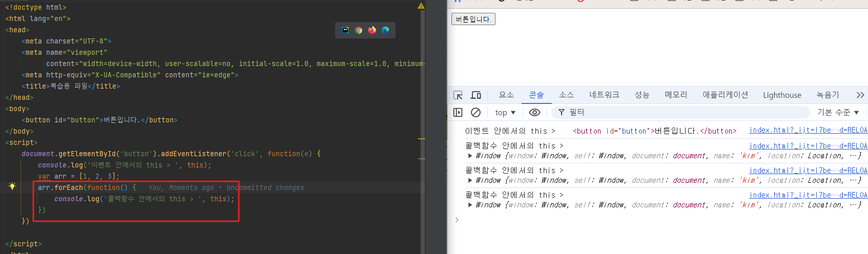
Task: Click the opening '<script>' tag line
Action: click(22, 142)
